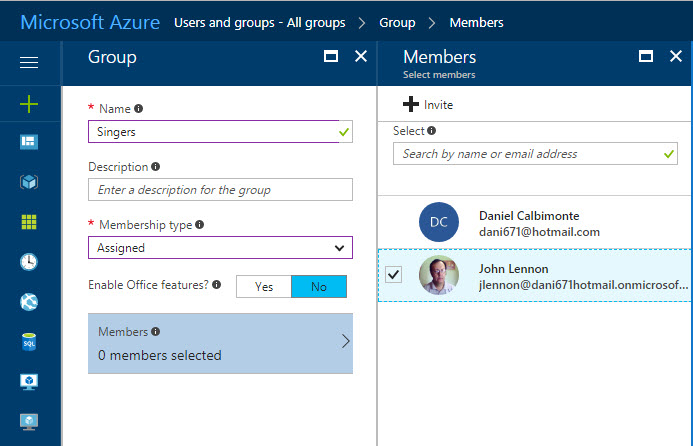Open the Membership type dropdown
Screen dimensions: 693x446
220,248
